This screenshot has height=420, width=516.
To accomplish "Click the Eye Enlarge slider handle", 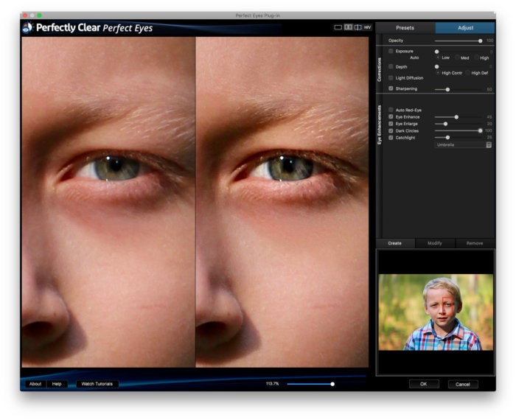I will click(445, 124).
